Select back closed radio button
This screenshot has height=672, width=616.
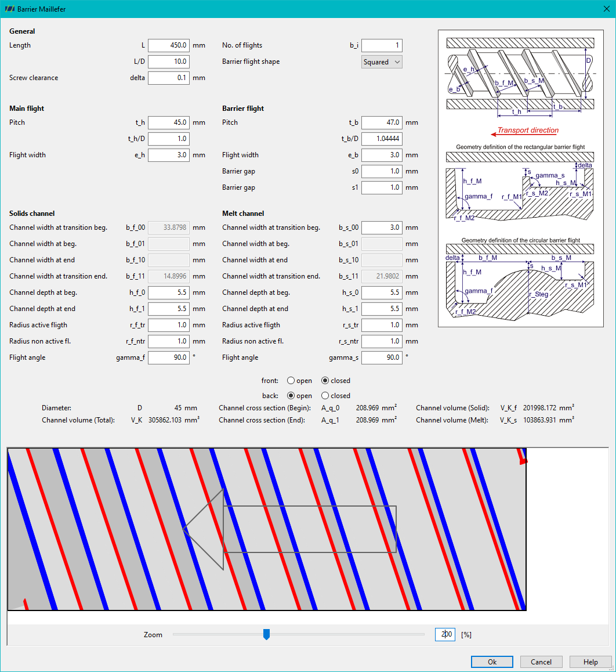325,396
